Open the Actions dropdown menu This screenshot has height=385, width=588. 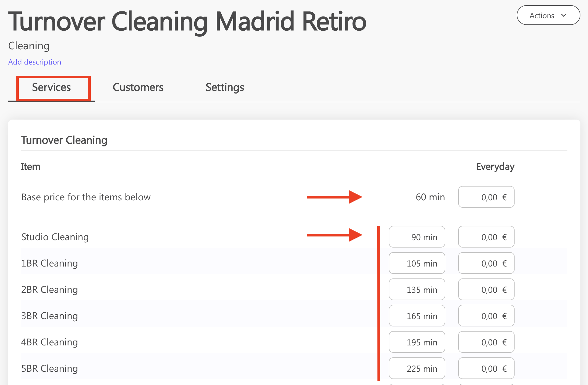pyautogui.click(x=548, y=15)
